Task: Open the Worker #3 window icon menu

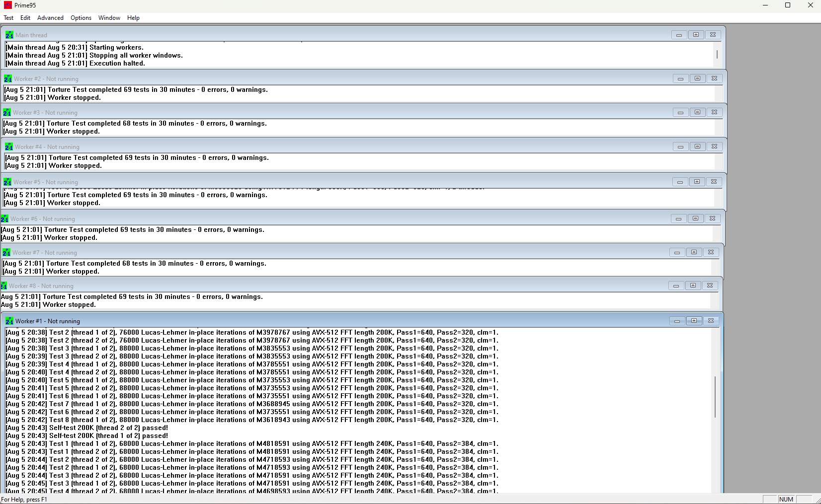Action: click(x=7, y=112)
